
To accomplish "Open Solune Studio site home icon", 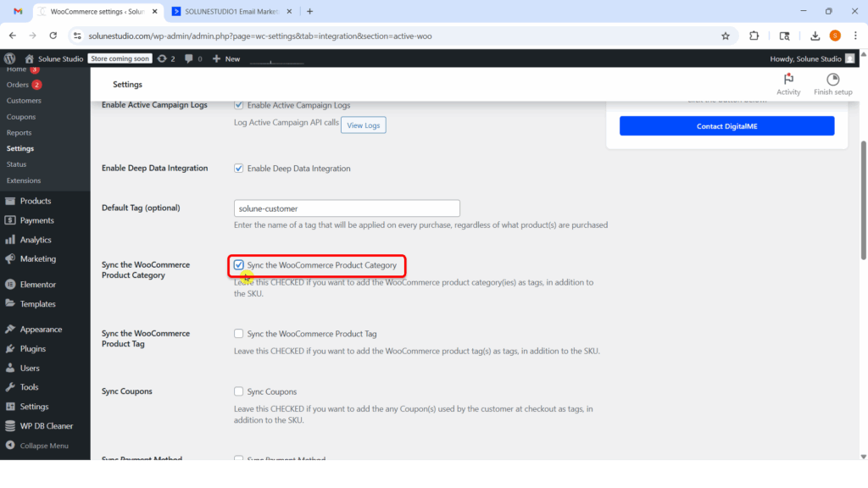I will (30, 58).
